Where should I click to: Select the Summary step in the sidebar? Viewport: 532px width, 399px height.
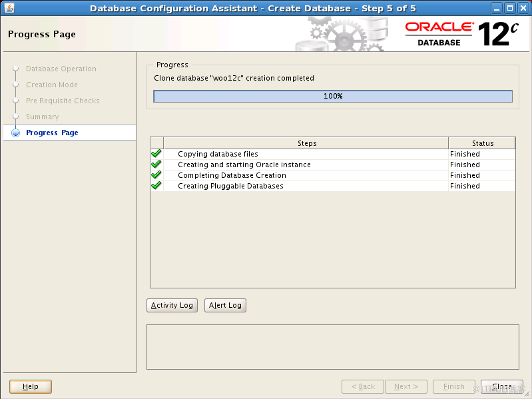[43, 117]
